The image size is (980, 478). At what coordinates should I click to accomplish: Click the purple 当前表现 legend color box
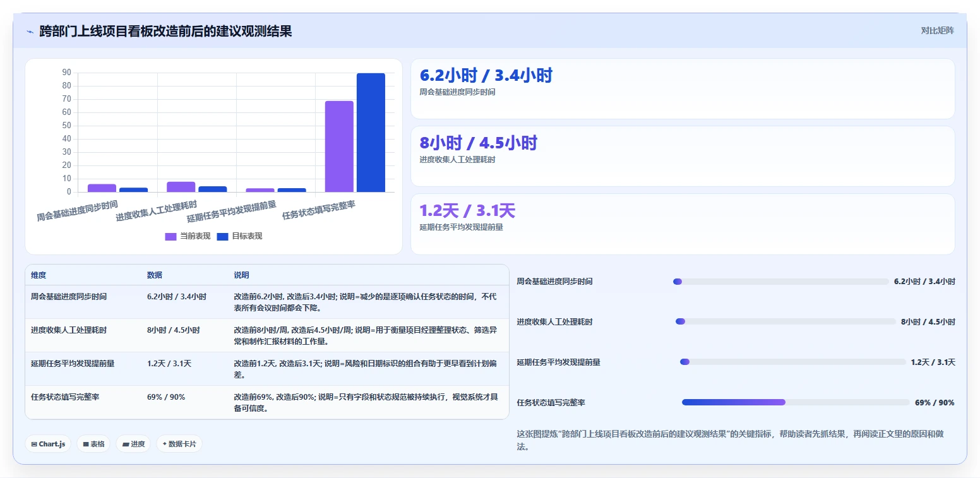pos(171,236)
